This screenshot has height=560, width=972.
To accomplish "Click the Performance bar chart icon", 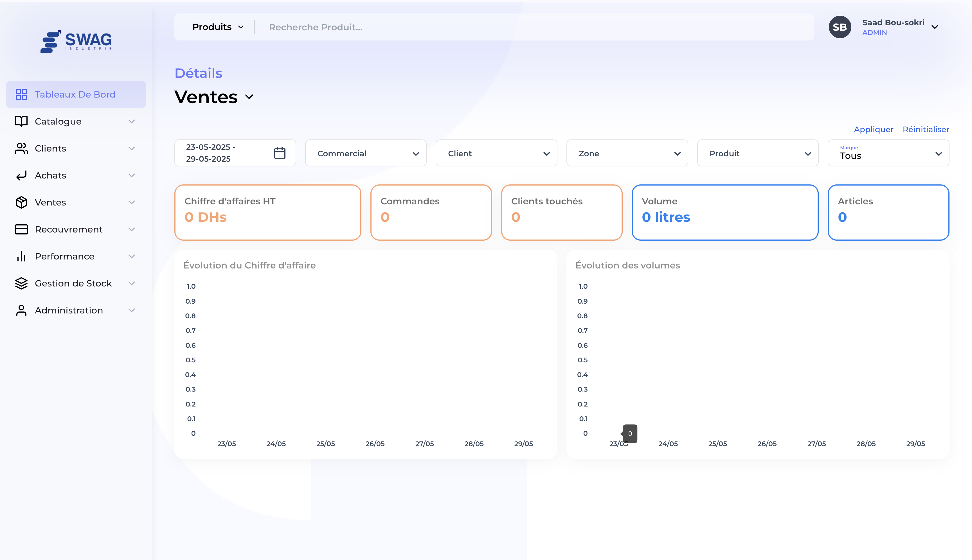I will pos(21,256).
